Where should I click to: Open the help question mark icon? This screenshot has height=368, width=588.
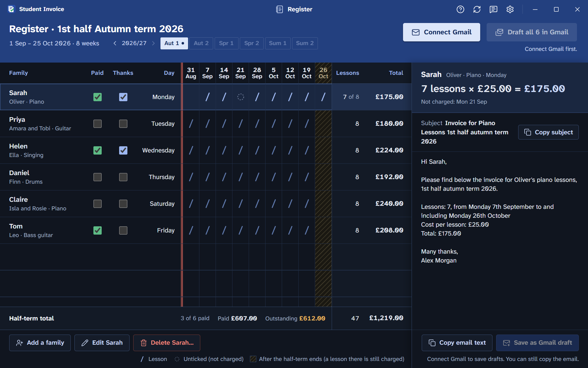[x=460, y=10]
